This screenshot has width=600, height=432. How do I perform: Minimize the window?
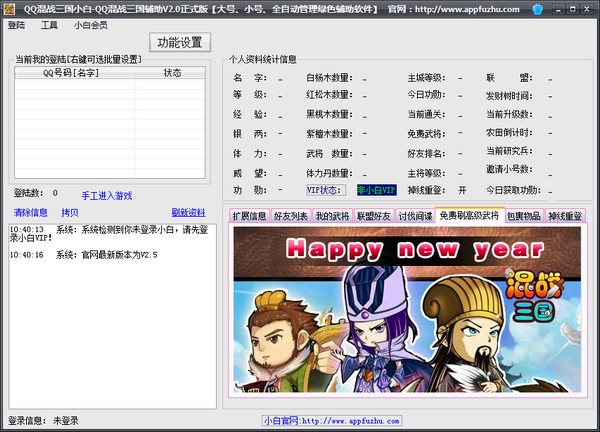558,9
